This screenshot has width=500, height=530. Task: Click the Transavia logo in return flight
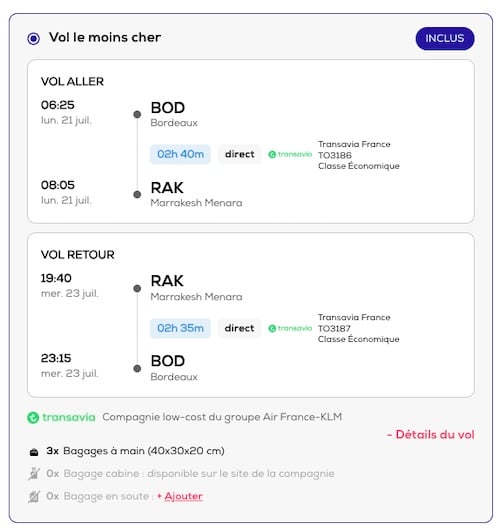tap(290, 328)
